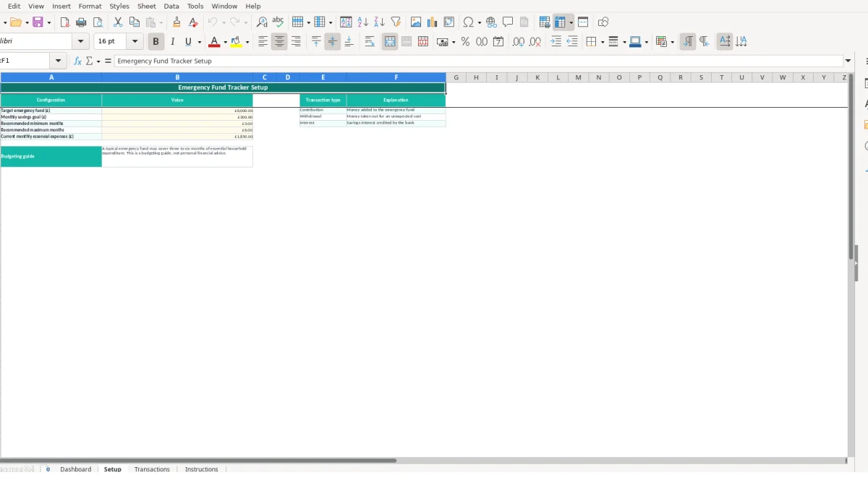The width and height of the screenshot is (868, 488).
Task: Open the Data menu
Action: point(171,6)
